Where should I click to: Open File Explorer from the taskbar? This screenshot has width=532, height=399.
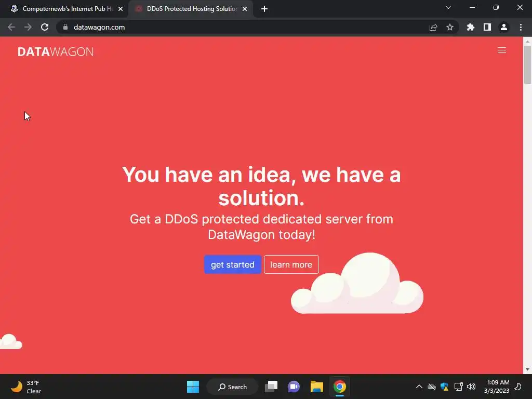point(316,387)
